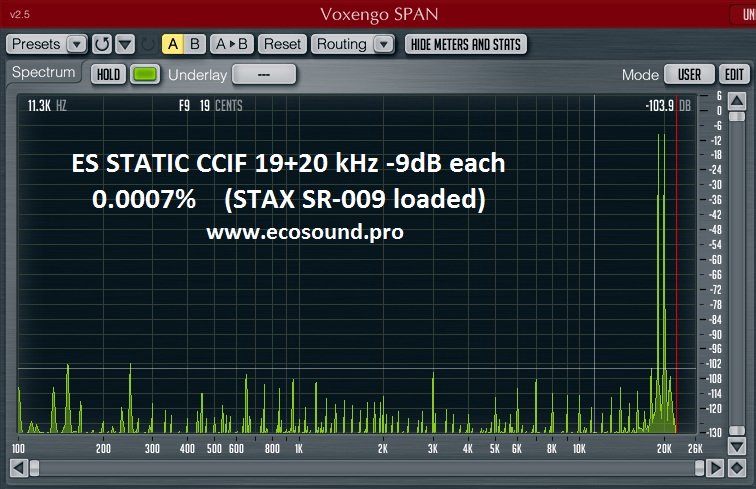Select the Spectrum tab
Viewport: 756px width, 489px height.
click(43, 72)
